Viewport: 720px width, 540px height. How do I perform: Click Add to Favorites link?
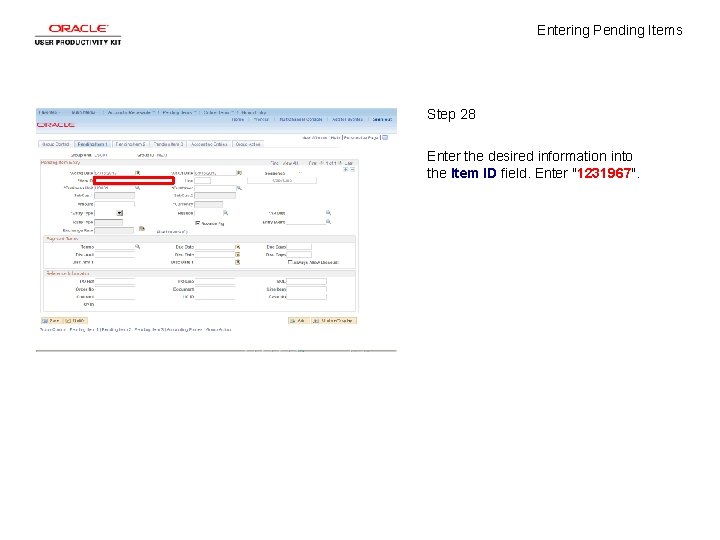tap(347, 119)
